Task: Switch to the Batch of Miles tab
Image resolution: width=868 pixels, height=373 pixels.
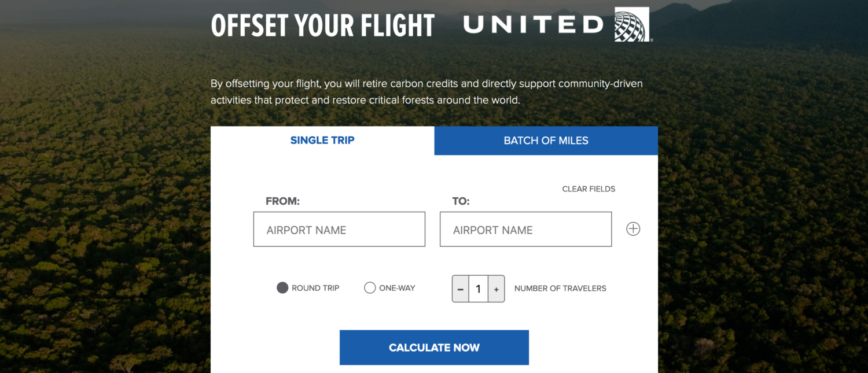Action: (546, 141)
